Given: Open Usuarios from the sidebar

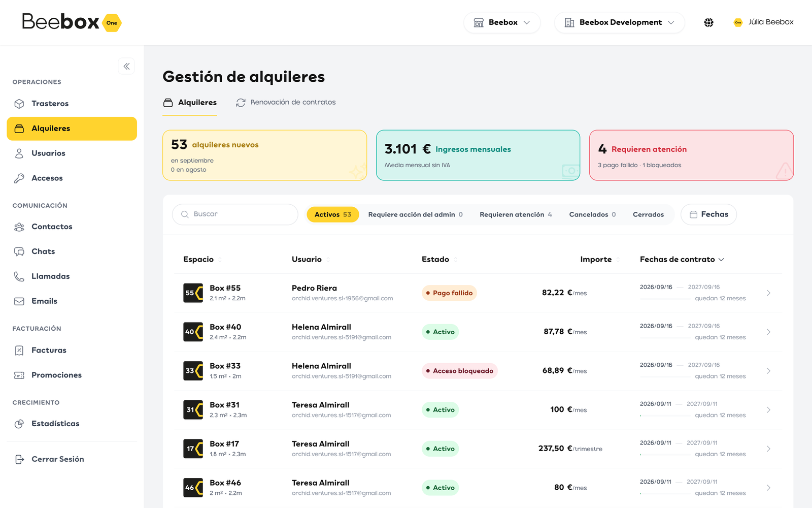Looking at the screenshot, I should pos(72,153).
